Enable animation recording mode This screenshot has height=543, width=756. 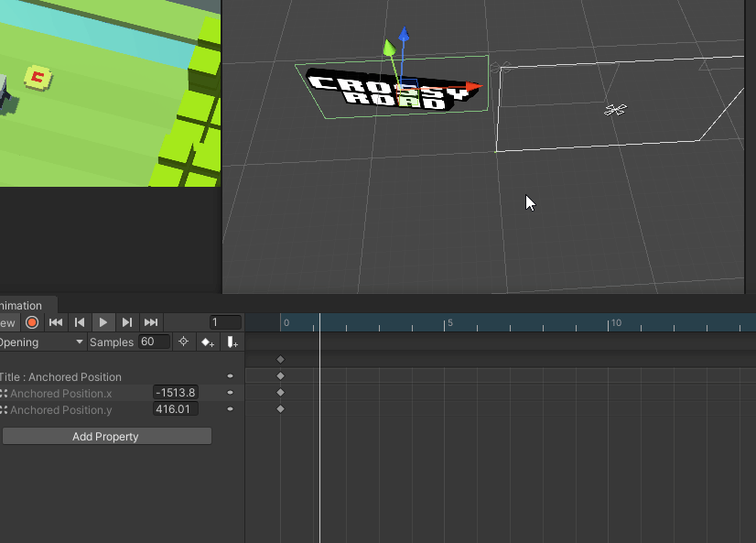[x=32, y=322]
